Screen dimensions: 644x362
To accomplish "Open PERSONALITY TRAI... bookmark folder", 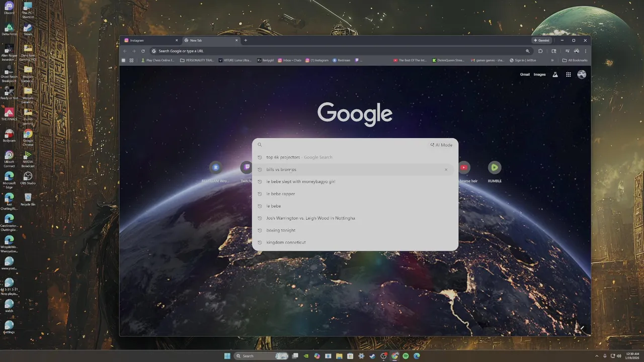I will coord(197,60).
